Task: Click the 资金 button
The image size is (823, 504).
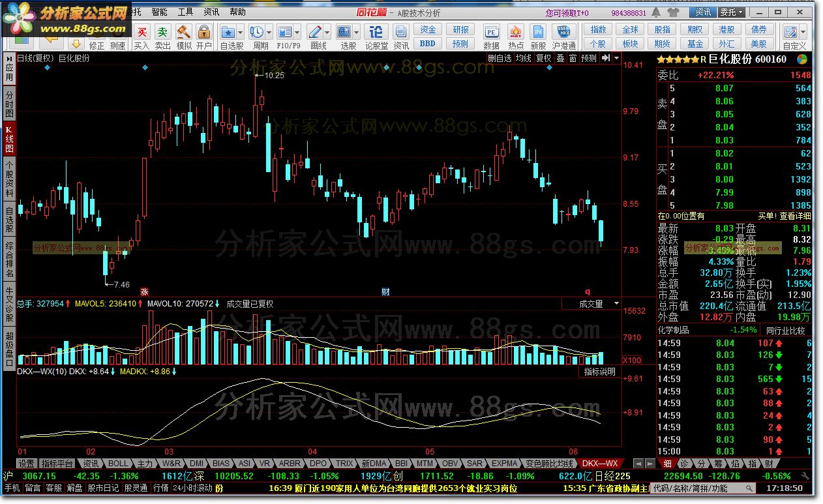Action: click(428, 29)
